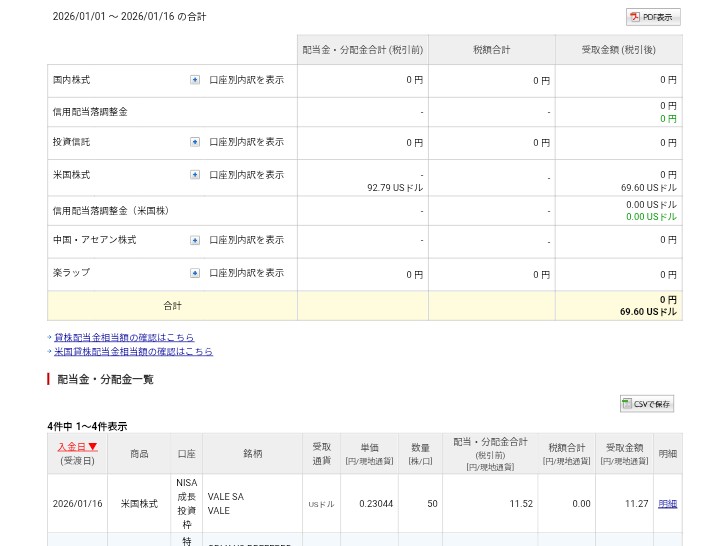Show 口座別内訳 for 投資信託 row
The image size is (720, 546).
[x=246, y=142]
